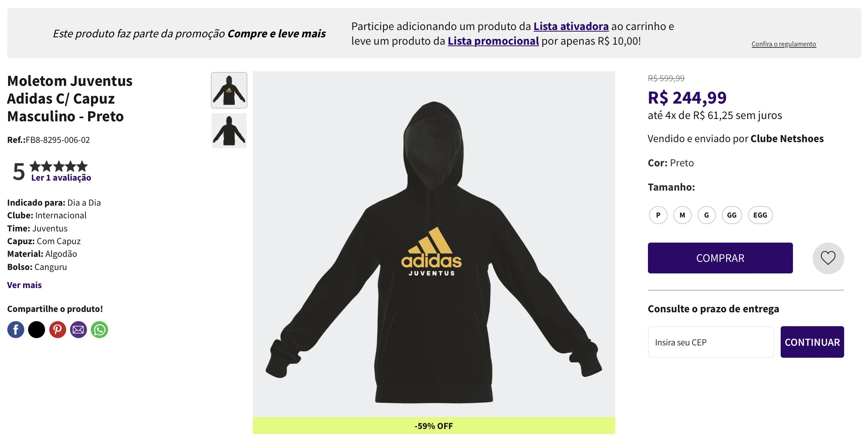Select size M
Viewport: 868px width, 439px height.
tap(682, 215)
